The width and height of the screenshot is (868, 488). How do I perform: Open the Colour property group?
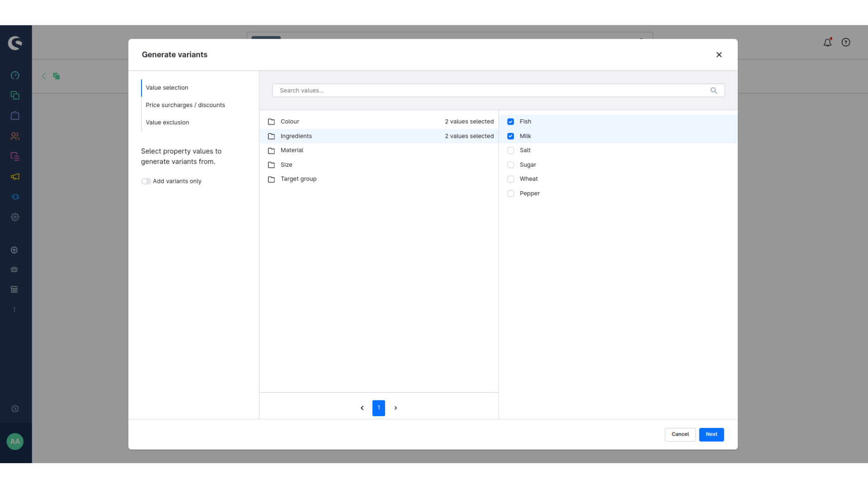point(379,122)
